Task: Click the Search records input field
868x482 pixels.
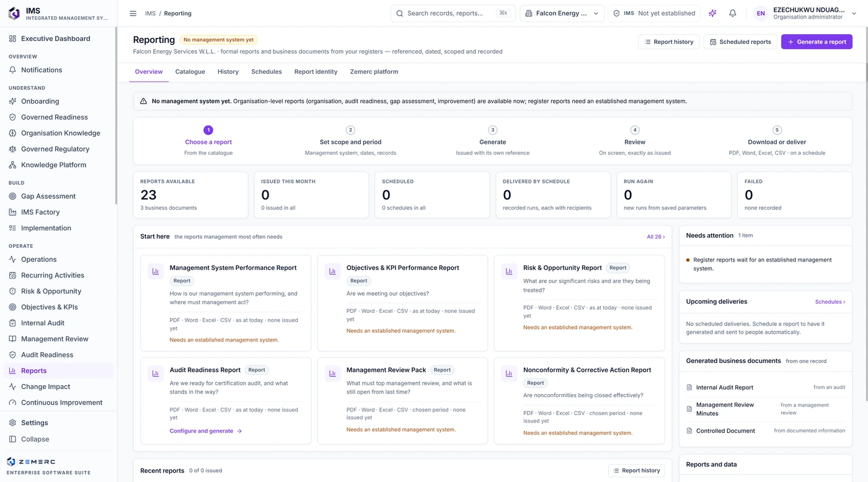Action: [x=453, y=14]
